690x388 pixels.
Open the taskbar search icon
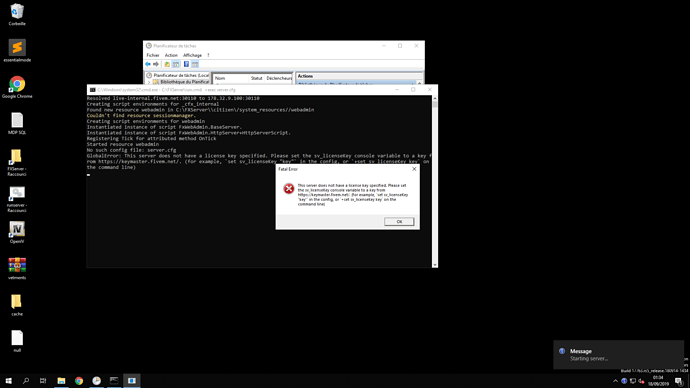coord(26,381)
